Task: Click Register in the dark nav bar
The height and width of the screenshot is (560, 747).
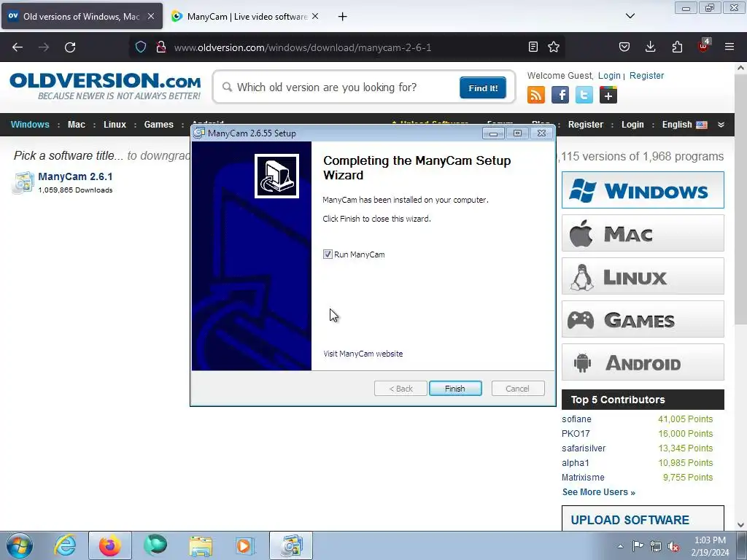Action: (586, 124)
